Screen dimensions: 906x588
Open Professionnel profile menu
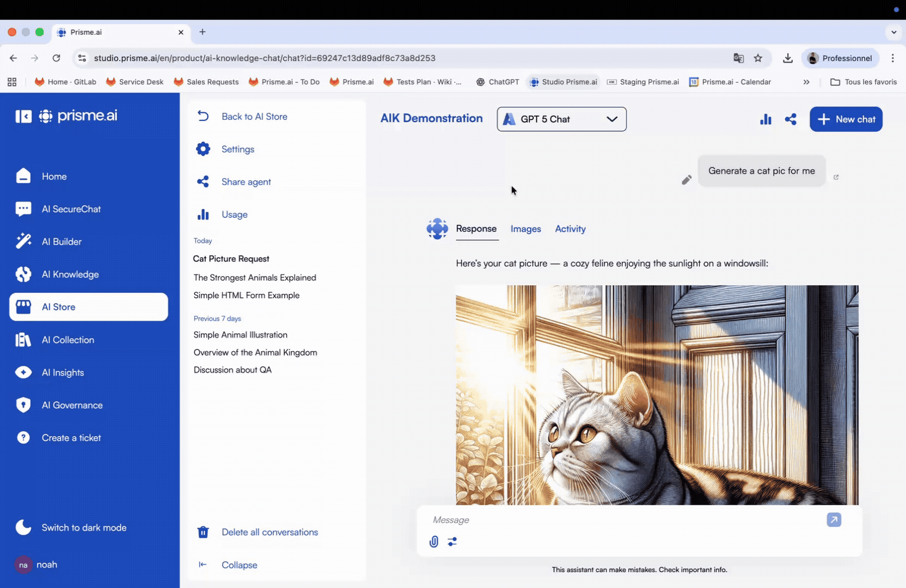840,58
